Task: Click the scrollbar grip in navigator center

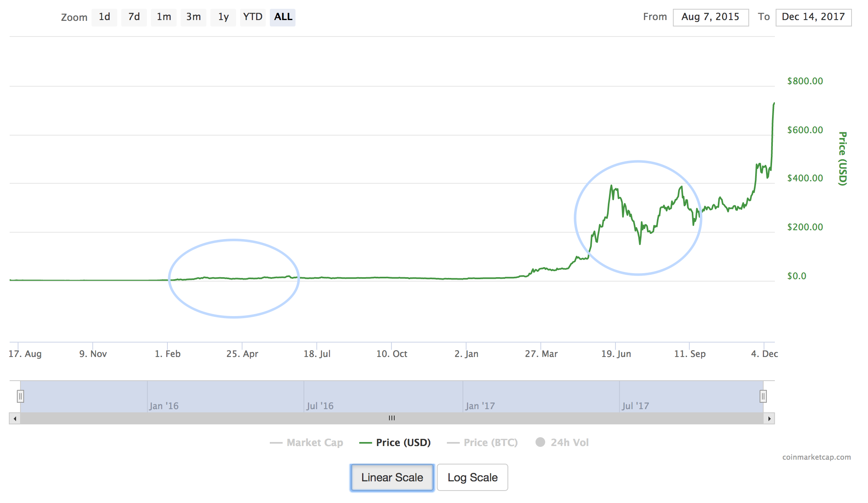Action: (392, 418)
